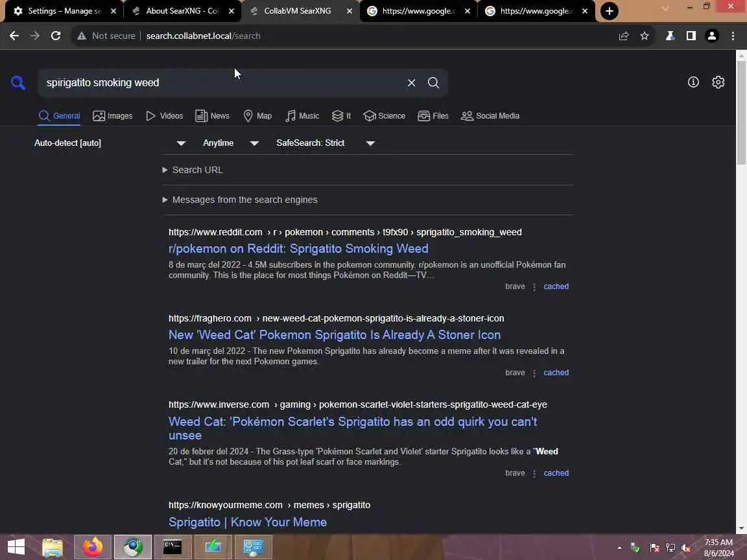The image size is (747, 560).
Task: Switch to the Images category
Action: (113, 116)
